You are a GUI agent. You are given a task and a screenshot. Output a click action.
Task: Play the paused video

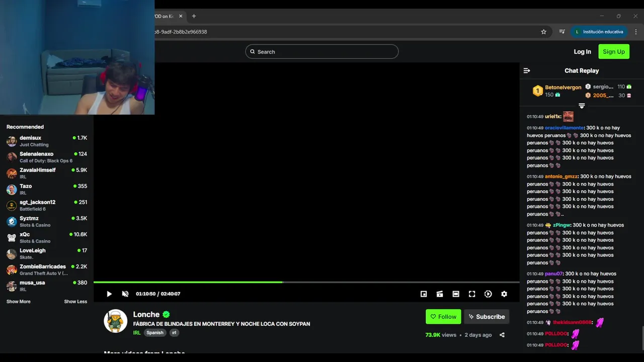click(109, 294)
